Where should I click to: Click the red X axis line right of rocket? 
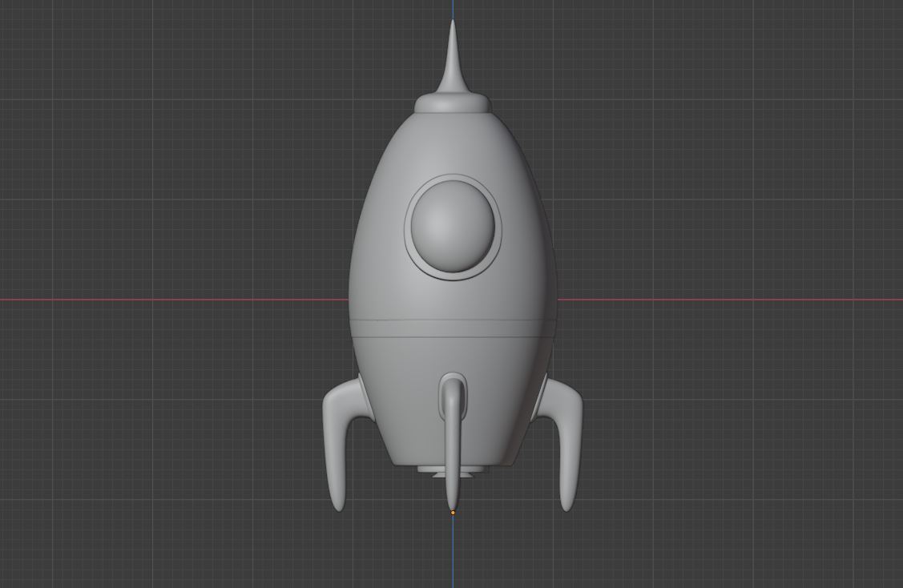(721, 300)
